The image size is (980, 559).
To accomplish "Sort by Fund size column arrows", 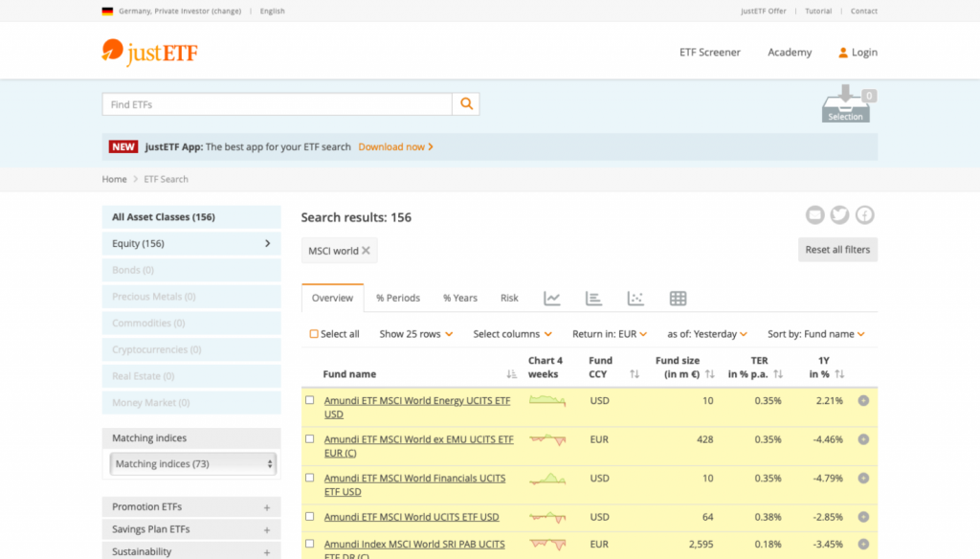I will tap(709, 374).
